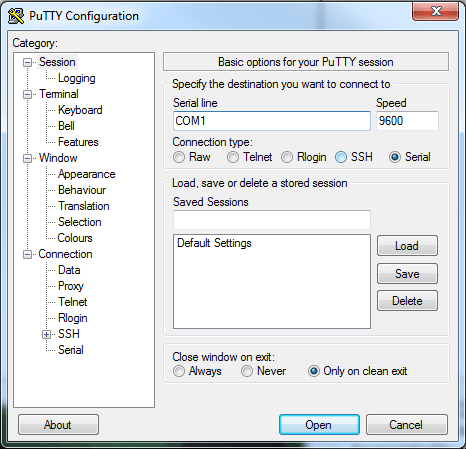
Task: Choose Never for close window on exit
Action: (247, 371)
